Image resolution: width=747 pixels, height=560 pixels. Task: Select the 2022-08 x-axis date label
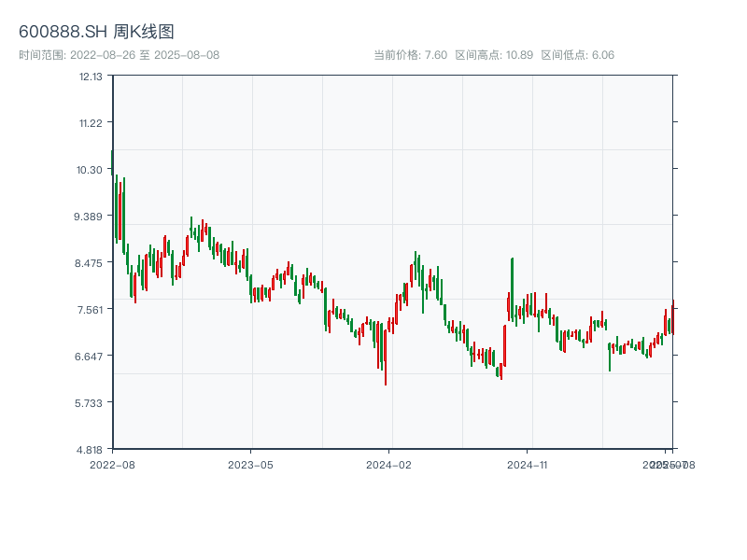click(112, 464)
